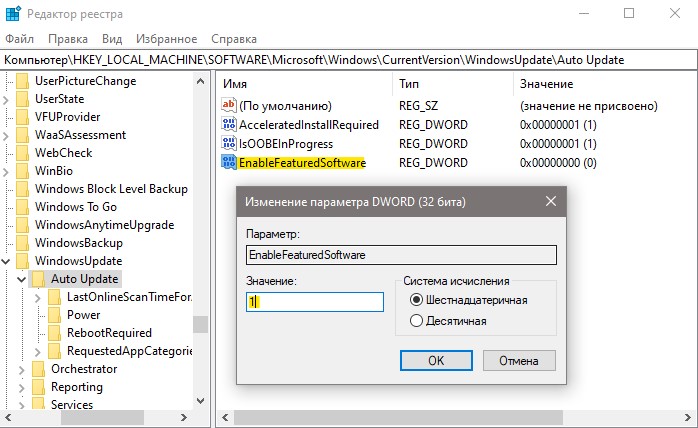
Task: Click the WindowsUpdate folder icon
Action: click(22, 261)
